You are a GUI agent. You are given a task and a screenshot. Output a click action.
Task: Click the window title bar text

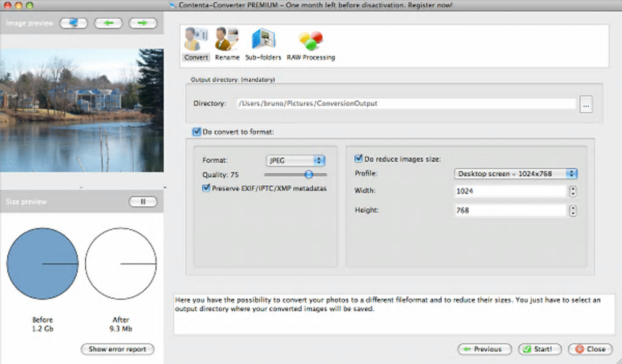click(x=315, y=5)
